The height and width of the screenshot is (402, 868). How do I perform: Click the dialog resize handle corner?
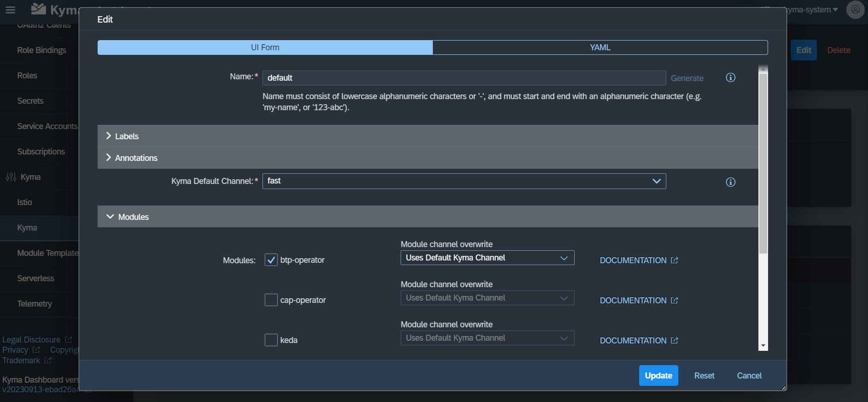[x=784, y=388]
